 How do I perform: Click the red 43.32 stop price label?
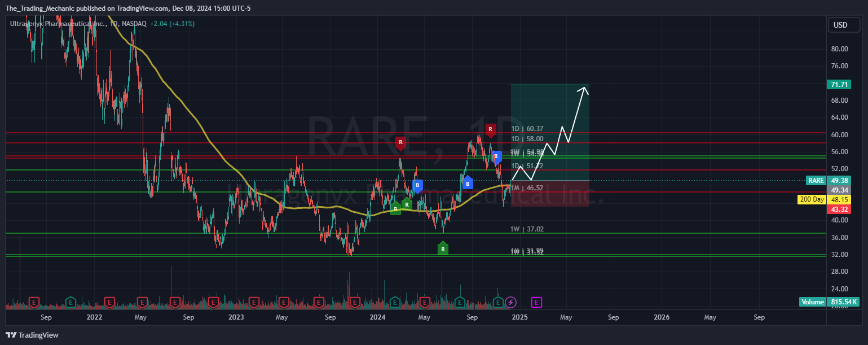tap(838, 209)
